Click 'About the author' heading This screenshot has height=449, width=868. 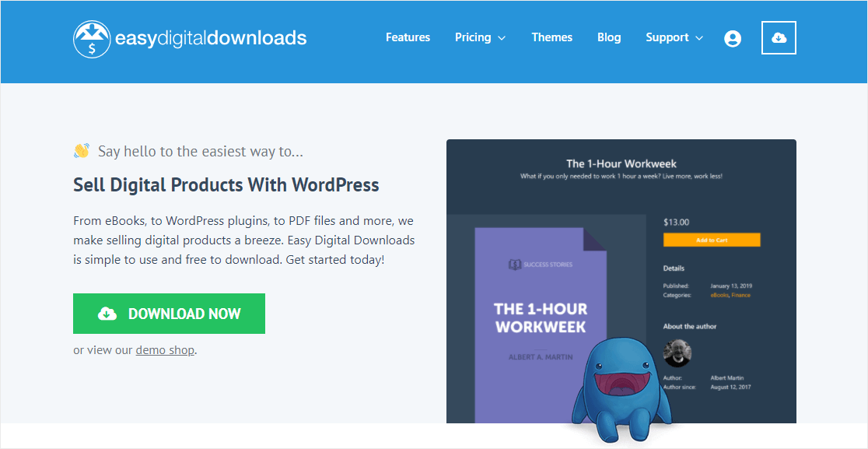click(690, 326)
